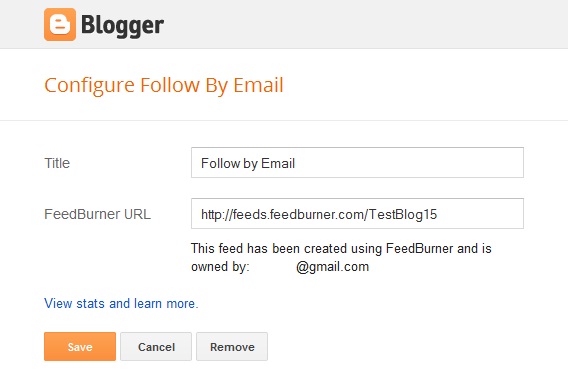The width and height of the screenshot is (568, 380).
Task: Click the @gmail.com owner address
Action: pos(332,267)
